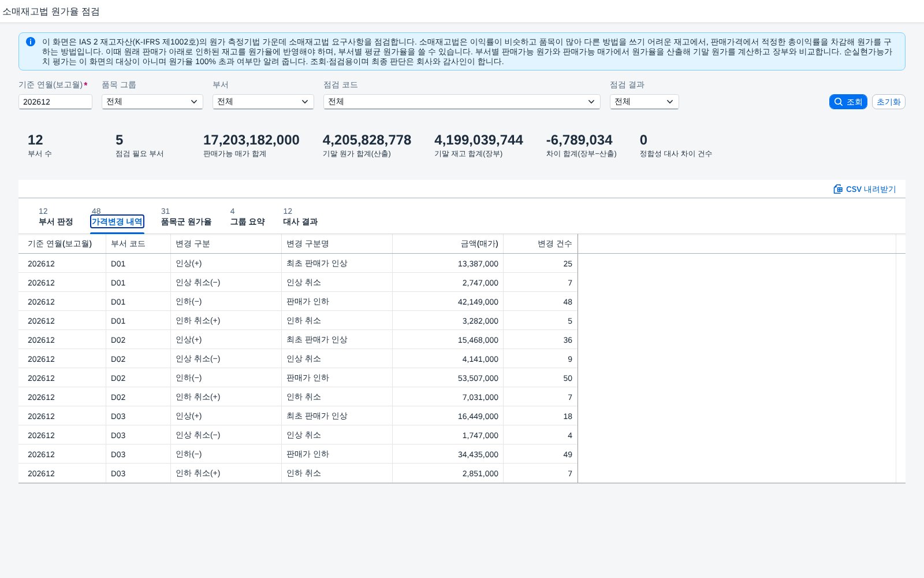Click the amount 16,449,000 cell

(x=448, y=416)
